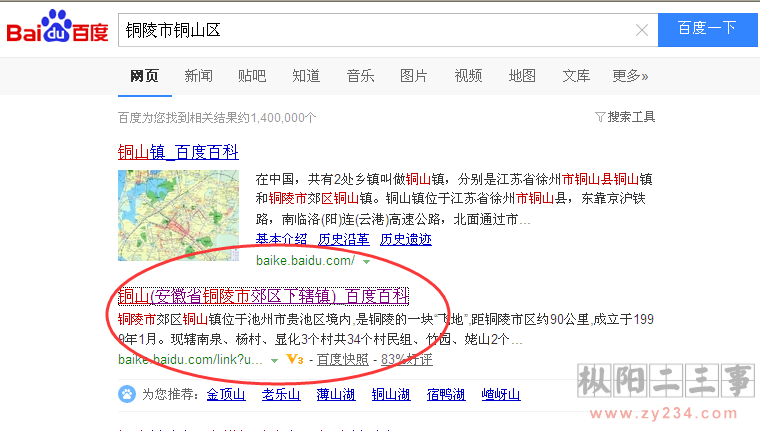Click the map thumbnail of 铜山镇
760x431 pixels.
click(x=178, y=215)
